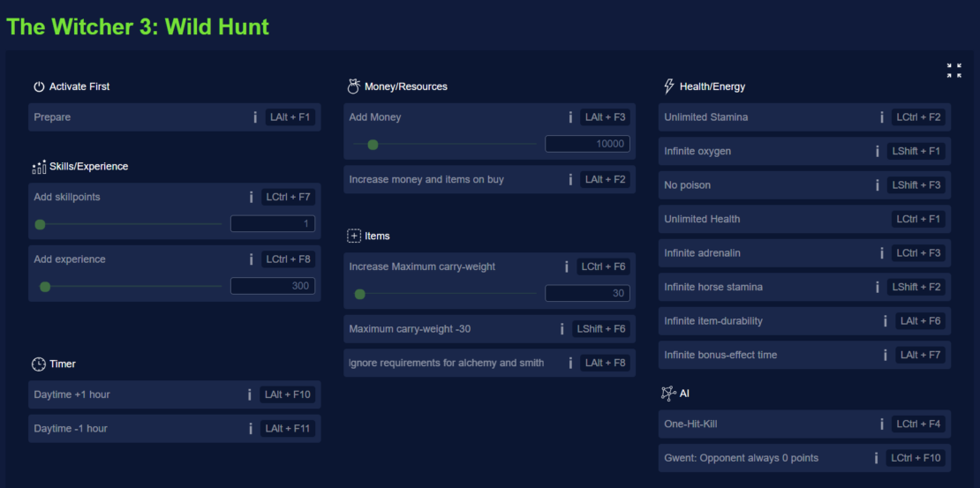Click the LAlt + F3 hotkey button
Image resolution: width=980 pixels, height=488 pixels.
[606, 117]
